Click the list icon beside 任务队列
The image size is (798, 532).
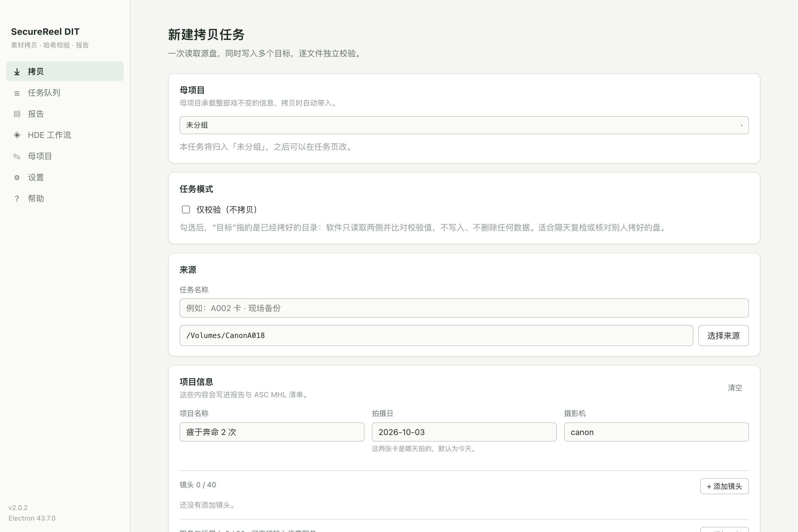(x=17, y=93)
